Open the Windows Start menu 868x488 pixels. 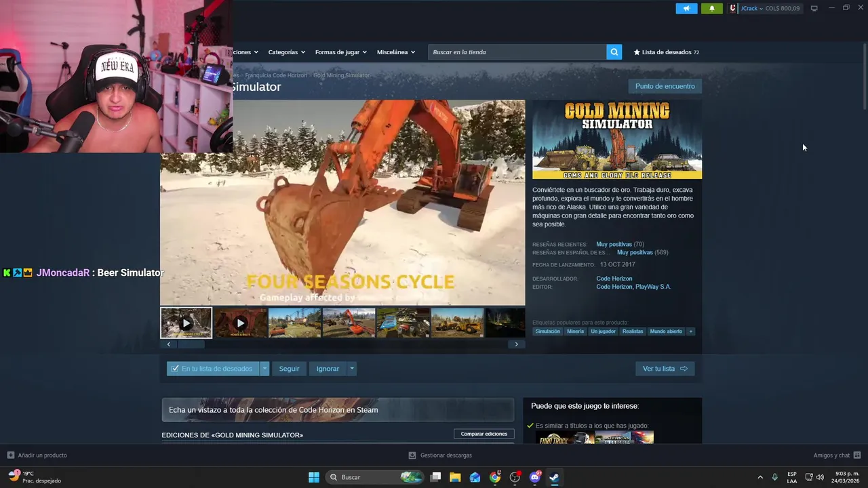point(314,477)
